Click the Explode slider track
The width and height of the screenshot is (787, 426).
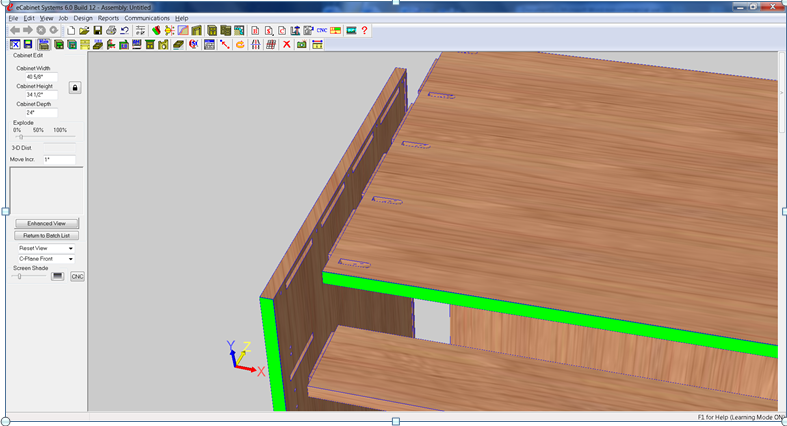[x=40, y=138]
